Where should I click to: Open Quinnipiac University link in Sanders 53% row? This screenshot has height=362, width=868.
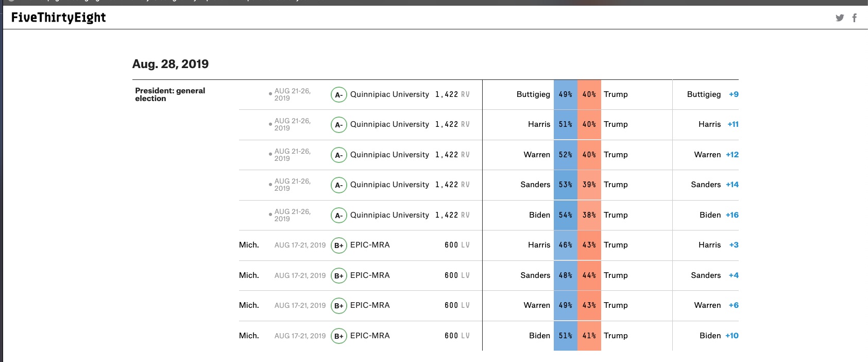click(389, 185)
